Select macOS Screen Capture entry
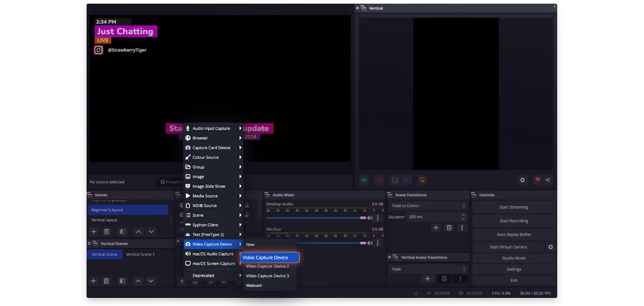This screenshot has width=644, height=306. (x=213, y=264)
